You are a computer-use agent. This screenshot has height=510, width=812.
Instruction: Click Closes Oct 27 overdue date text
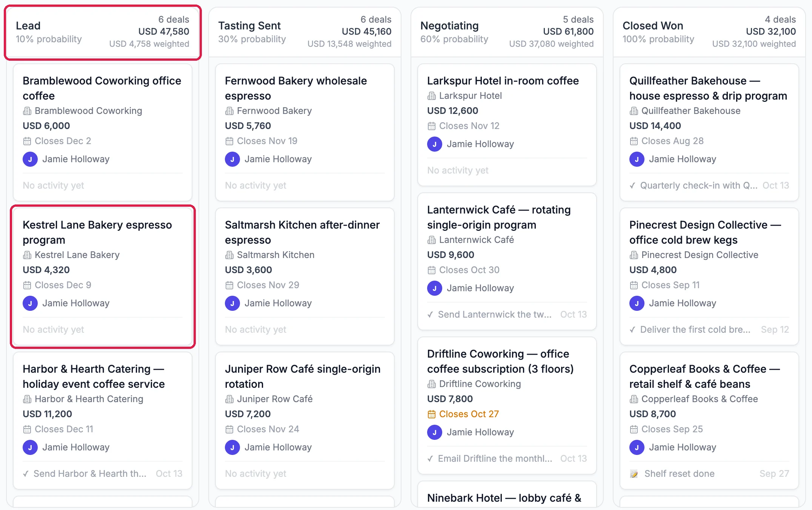(469, 414)
